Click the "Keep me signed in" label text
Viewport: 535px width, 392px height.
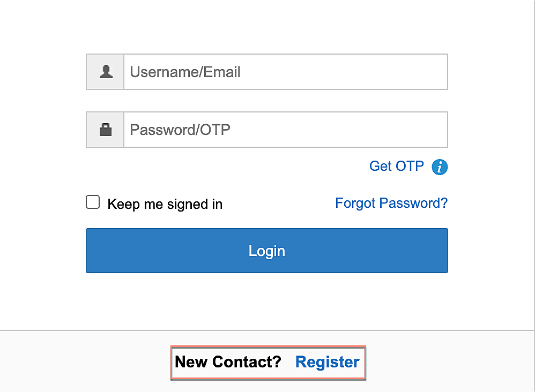[x=165, y=204]
